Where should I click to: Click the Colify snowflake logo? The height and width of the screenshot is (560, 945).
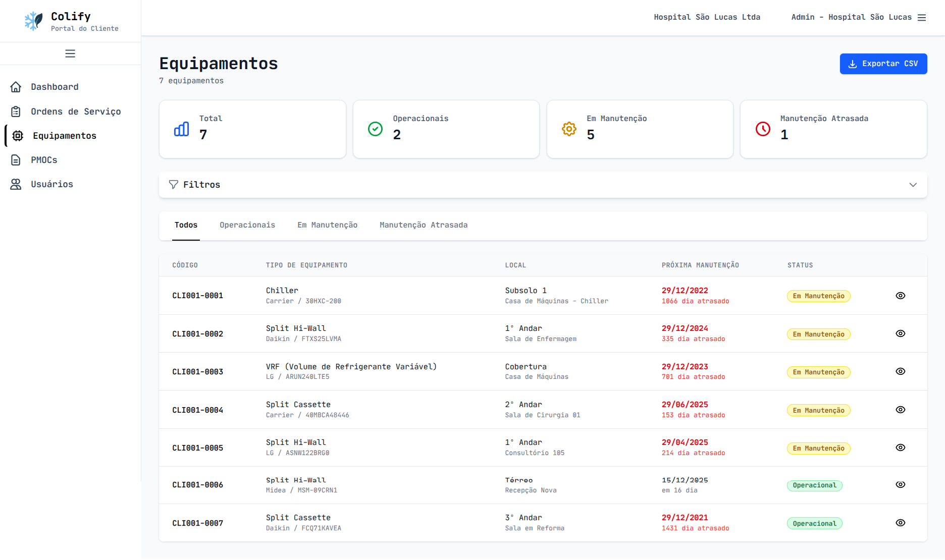(34, 21)
